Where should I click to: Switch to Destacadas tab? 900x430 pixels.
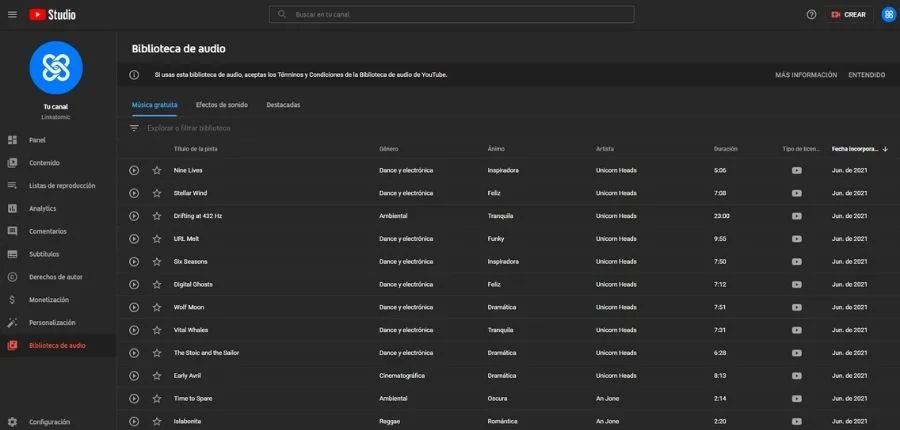pos(283,105)
